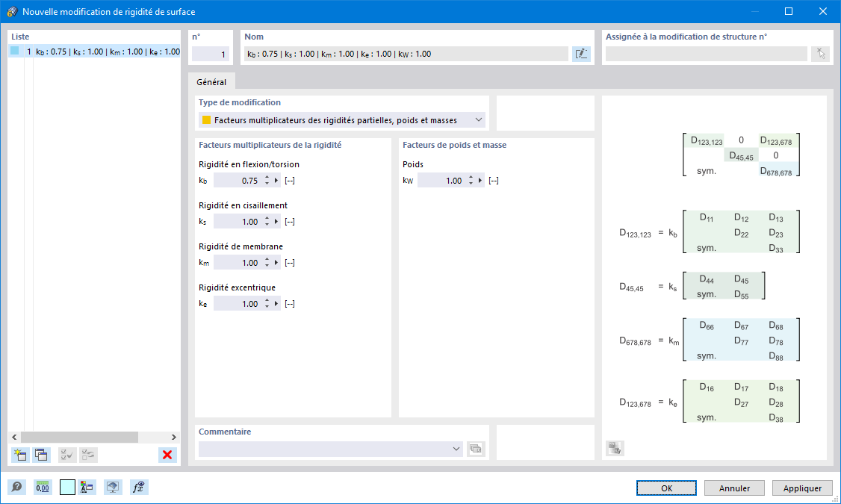
Task: Click the pick structure modification icon
Action: pos(821,54)
